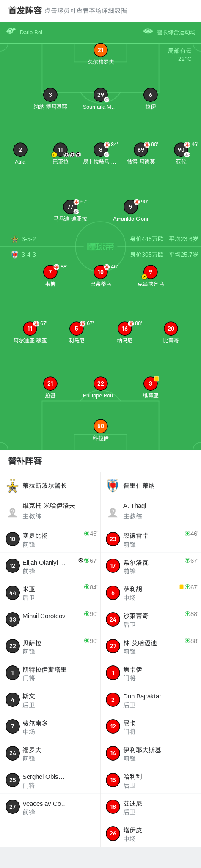Click the stadium icon beside 警长综合运动场
Image resolution: width=201 pixels, height=868 pixels.
[x=148, y=31]
